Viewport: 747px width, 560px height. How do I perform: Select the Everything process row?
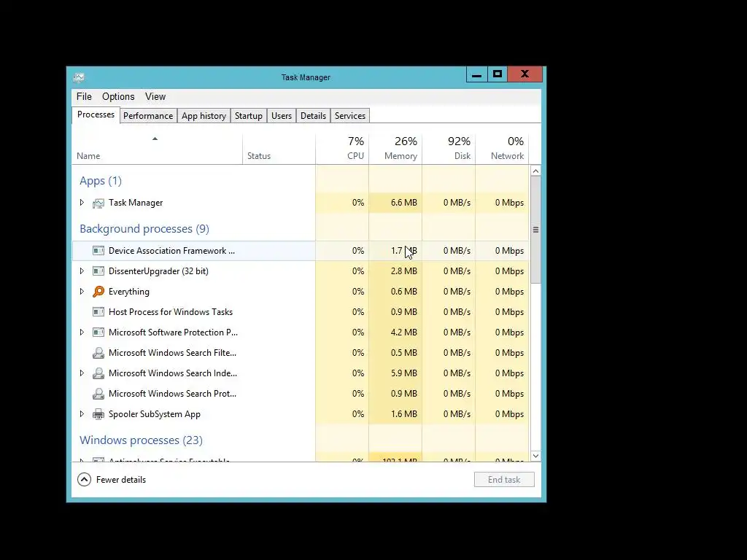[x=300, y=292]
